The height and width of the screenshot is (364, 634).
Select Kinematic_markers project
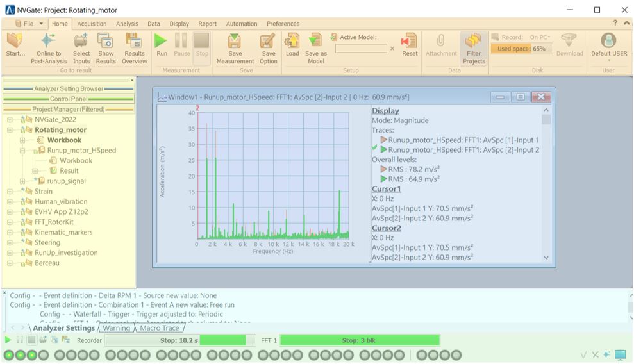(63, 232)
